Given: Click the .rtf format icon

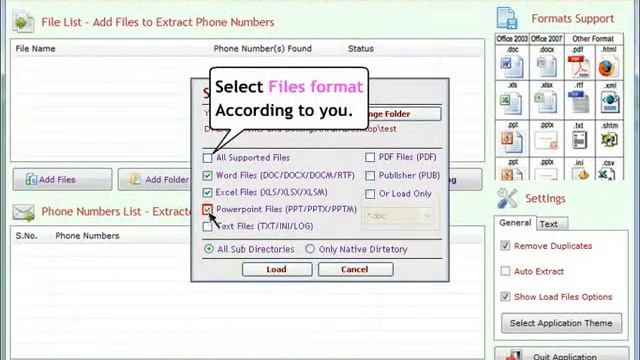Looking at the screenshot, I should [x=579, y=102].
